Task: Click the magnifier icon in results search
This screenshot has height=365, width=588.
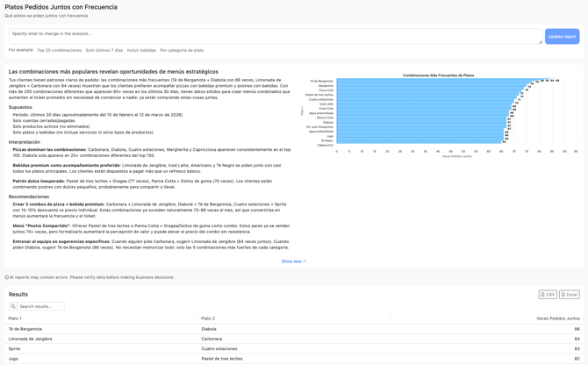Action: click(x=14, y=306)
